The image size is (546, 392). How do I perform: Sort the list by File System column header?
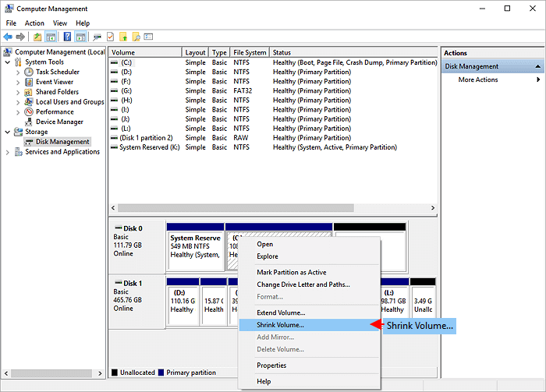tap(250, 53)
